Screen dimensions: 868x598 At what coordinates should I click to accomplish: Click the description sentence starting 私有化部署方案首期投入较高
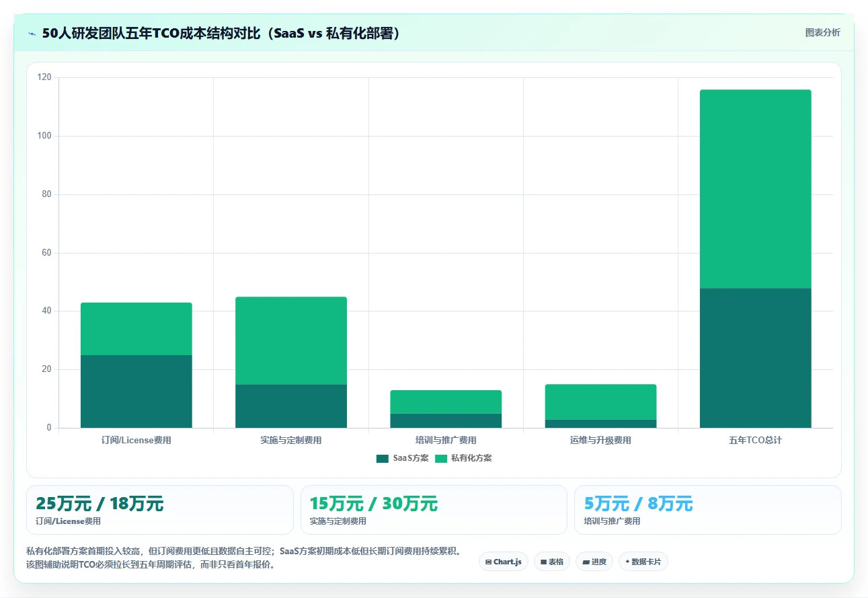(x=245, y=551)
